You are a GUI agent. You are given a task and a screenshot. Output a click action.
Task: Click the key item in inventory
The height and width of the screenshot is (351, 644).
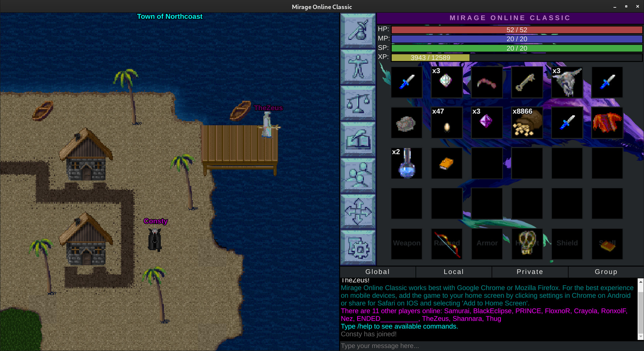[527, 82]
